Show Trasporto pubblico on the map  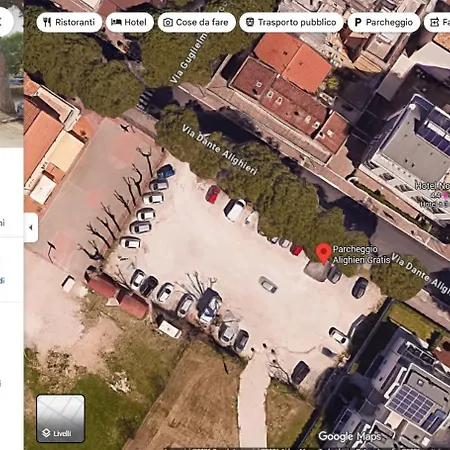pyautogui.click(x=291, y=22)
